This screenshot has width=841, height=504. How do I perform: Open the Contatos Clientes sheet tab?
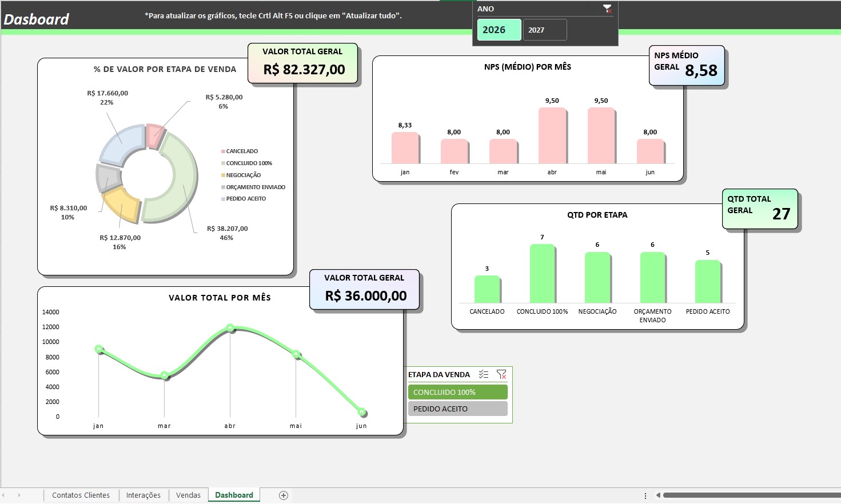tap(81, 495)
